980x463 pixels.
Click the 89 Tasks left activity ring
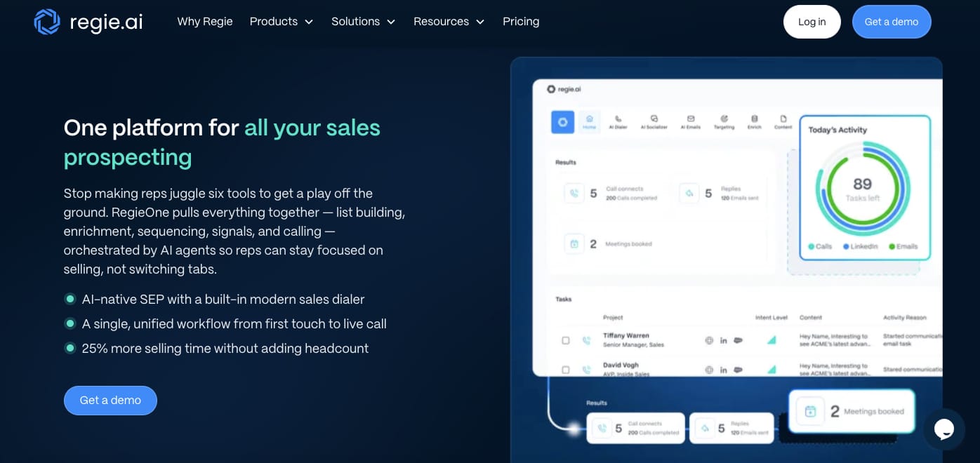click(x=862, y=189)
